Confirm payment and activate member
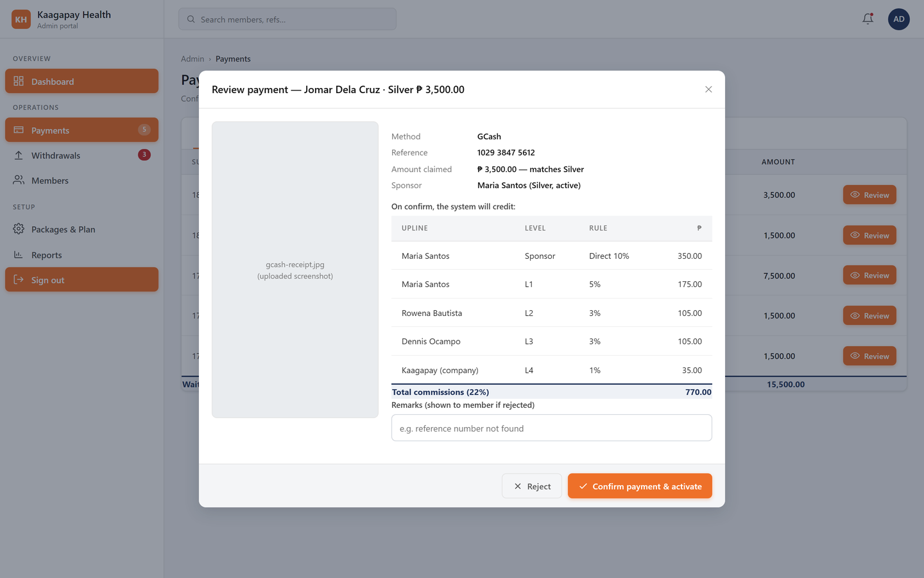The image size is (924, 578). tap(640, 486)
